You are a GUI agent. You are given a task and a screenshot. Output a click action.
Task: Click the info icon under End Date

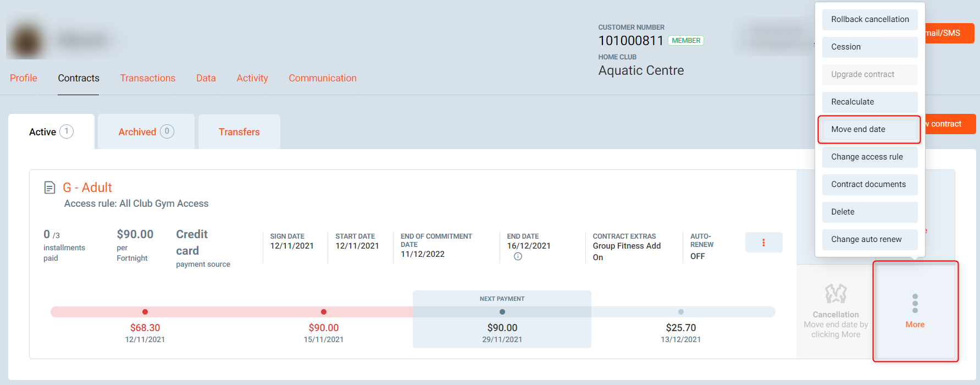[x=518, y=256]
